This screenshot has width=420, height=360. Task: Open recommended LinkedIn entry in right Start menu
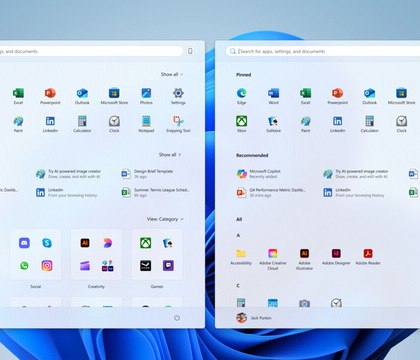coord(354,192)
